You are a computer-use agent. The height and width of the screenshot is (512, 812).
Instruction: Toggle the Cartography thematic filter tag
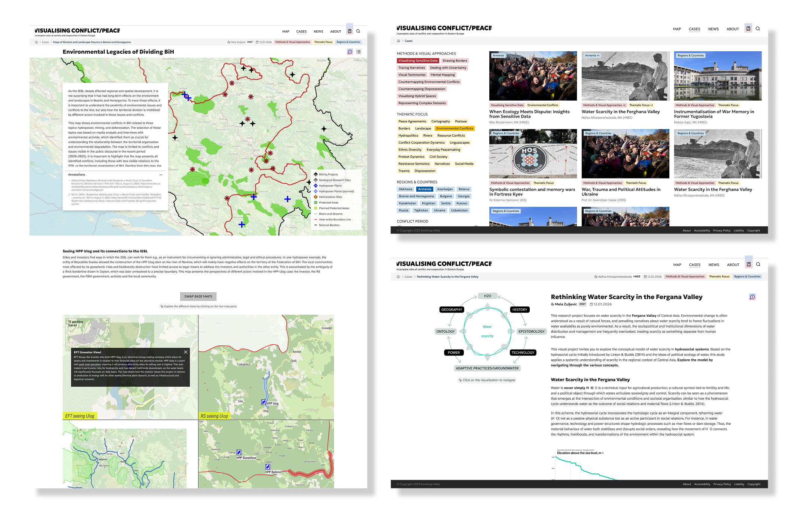tap(441, 121)
